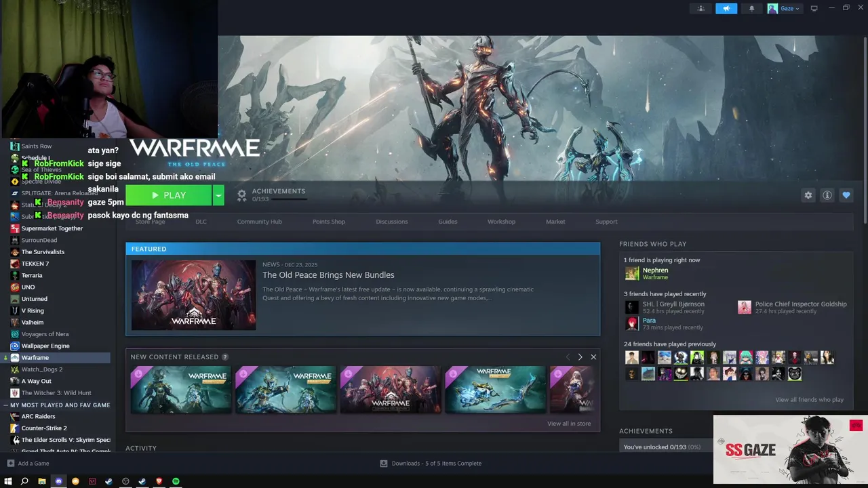
Task: Select Terraria in the library list
Action: (32, 275)
